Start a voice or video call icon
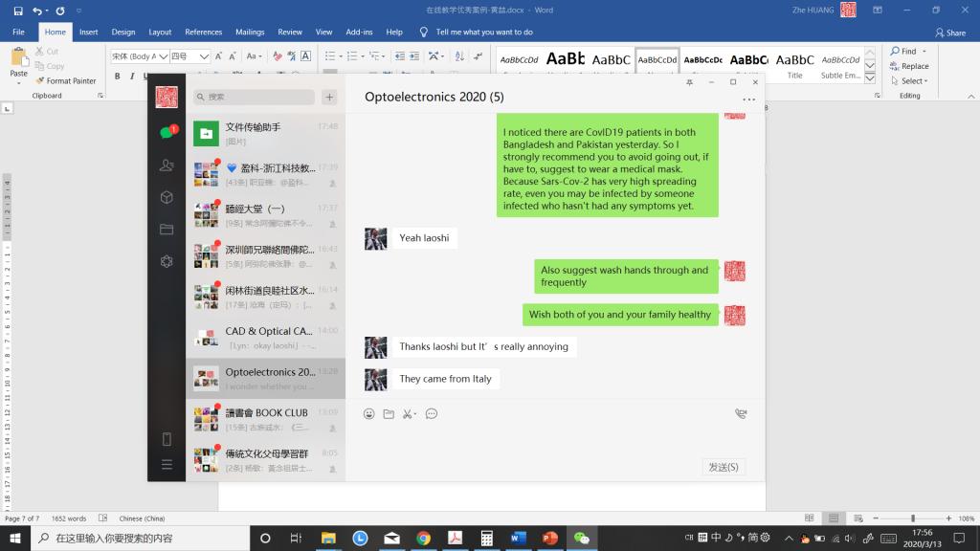Viewport: 980px width, 551px height. 740,414
